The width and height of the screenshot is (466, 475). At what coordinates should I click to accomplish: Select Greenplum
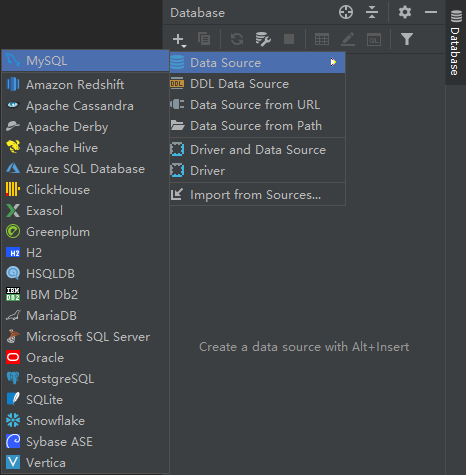86,232
